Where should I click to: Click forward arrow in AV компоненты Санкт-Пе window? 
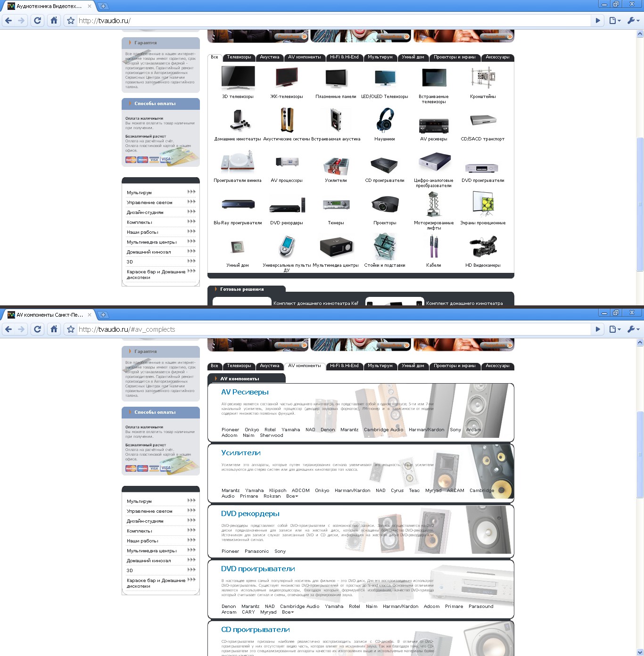coord(21,329)
